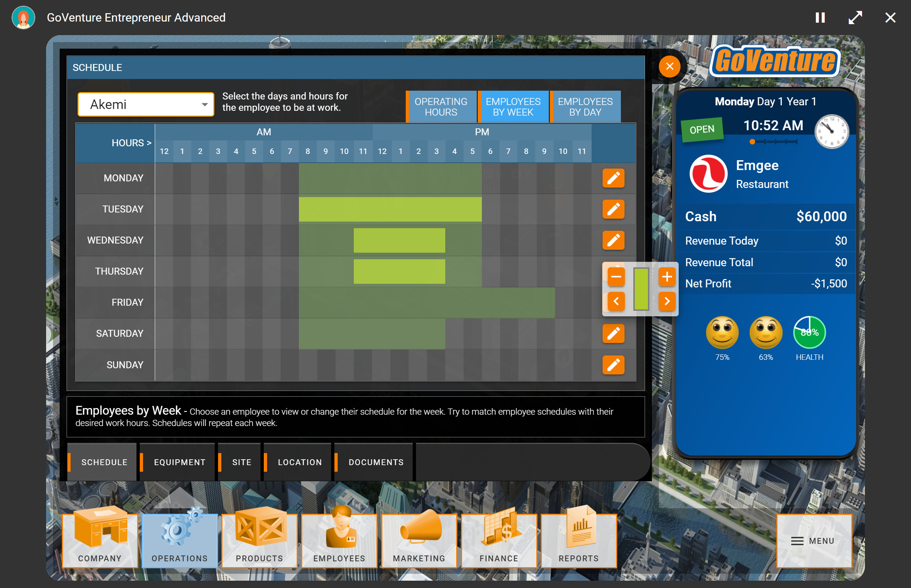The height and width of the screenshot is (588, 911).
Task: Open the Products section
Action: 259,541
